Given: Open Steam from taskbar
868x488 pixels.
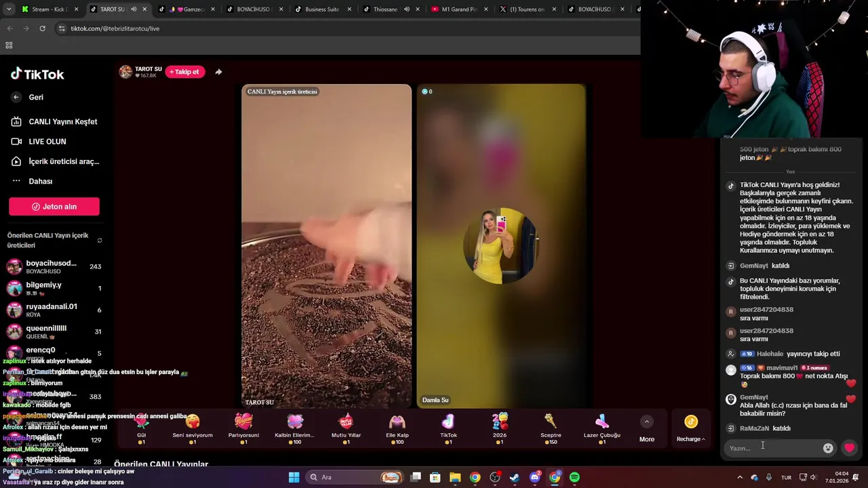Looking at the screenshot, I should pyautogui.click(x=515, y=477).
